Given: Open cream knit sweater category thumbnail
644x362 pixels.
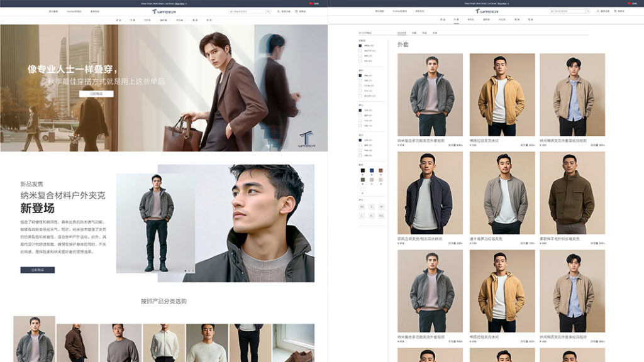Looking at the screenshot, I should click(x=207, y=343).
